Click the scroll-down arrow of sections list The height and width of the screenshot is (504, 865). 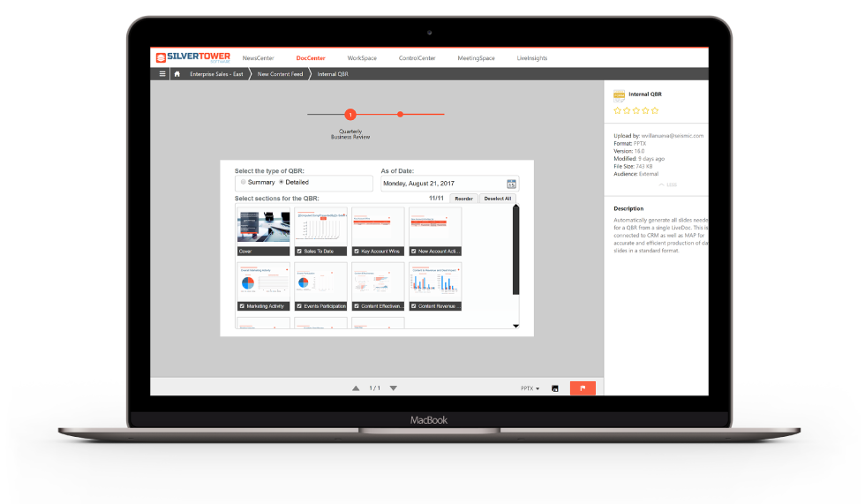[x=515, y=326]
